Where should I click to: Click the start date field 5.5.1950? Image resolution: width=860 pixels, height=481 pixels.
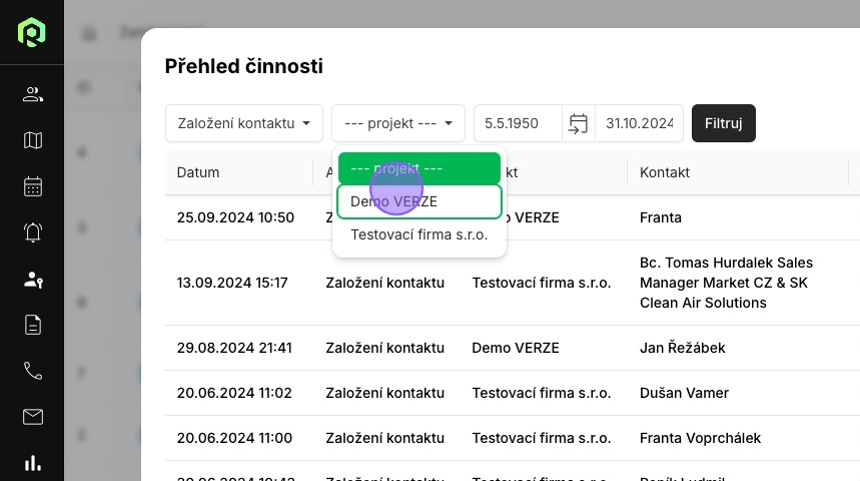tap(518, 123)
